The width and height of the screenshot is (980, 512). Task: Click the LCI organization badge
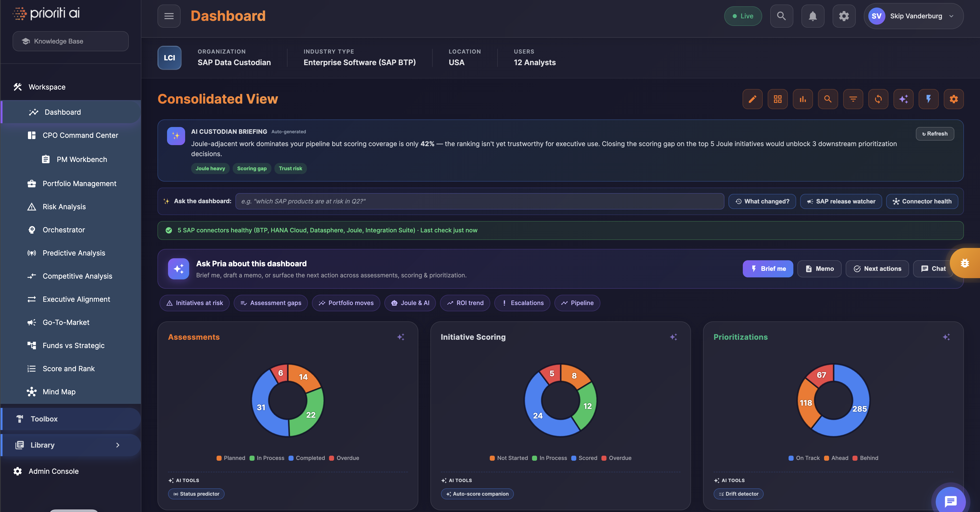169,58
